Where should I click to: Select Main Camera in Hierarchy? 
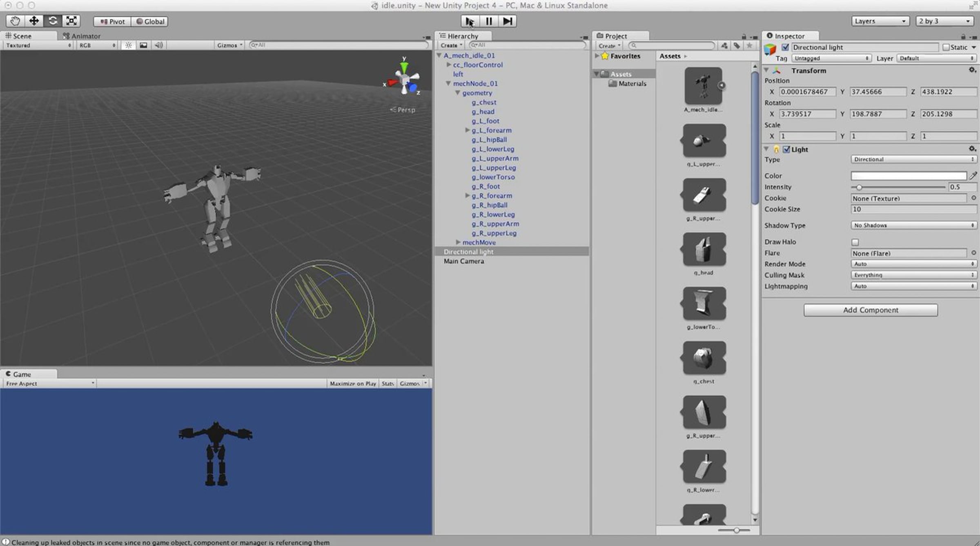click(x=464, y=261)
